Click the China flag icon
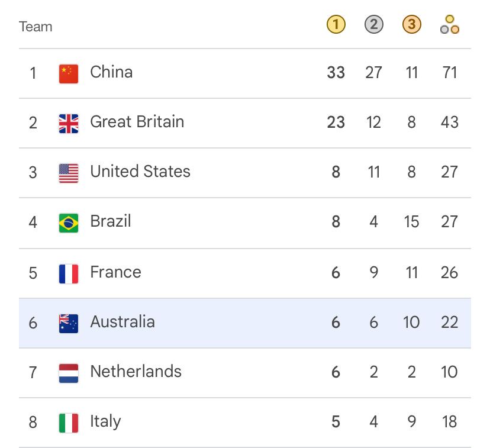 69,74
